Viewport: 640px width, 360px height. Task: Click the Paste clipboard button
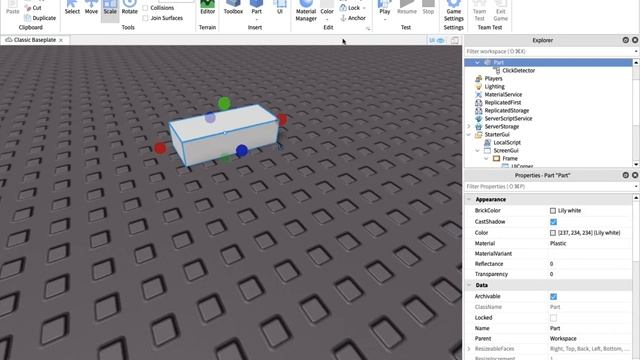13,7
